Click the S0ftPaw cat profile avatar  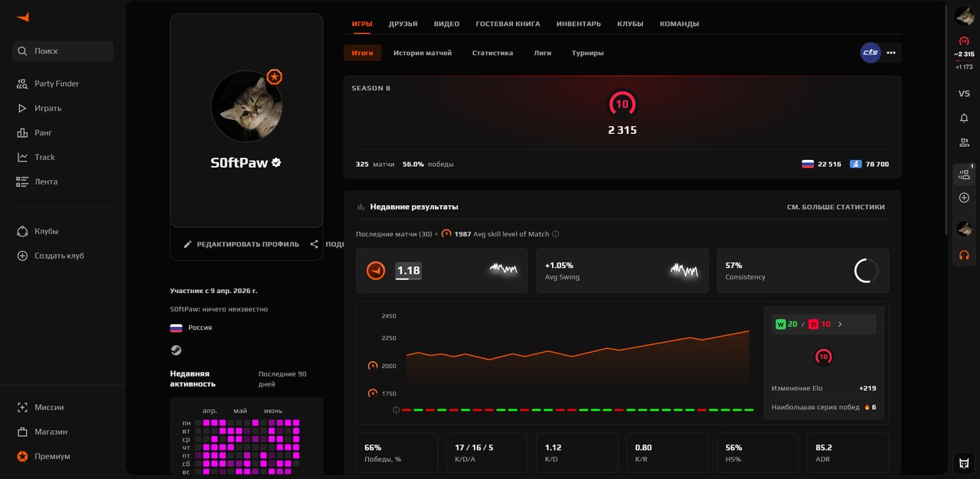point(247,106)
